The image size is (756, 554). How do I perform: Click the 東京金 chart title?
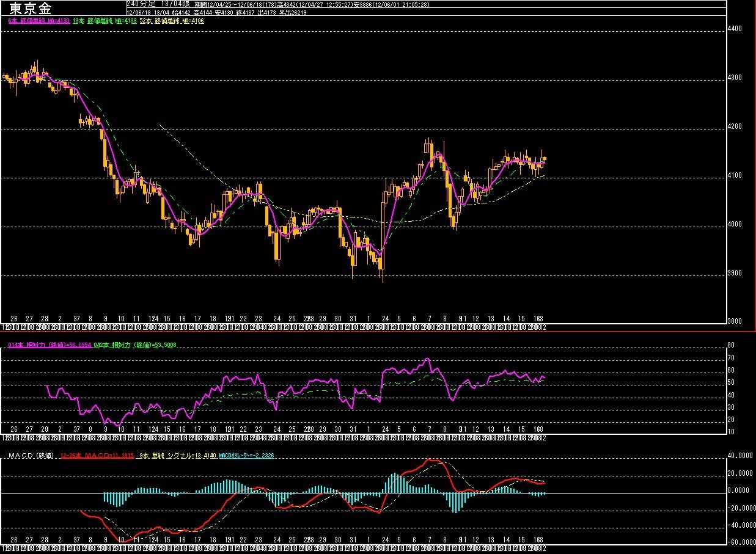coord(31,8)
